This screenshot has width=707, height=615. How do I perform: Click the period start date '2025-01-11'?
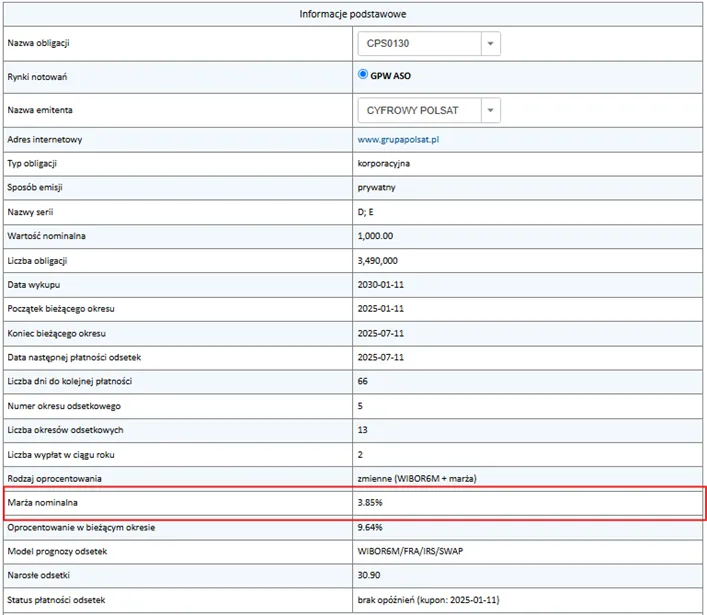(381, 309)
